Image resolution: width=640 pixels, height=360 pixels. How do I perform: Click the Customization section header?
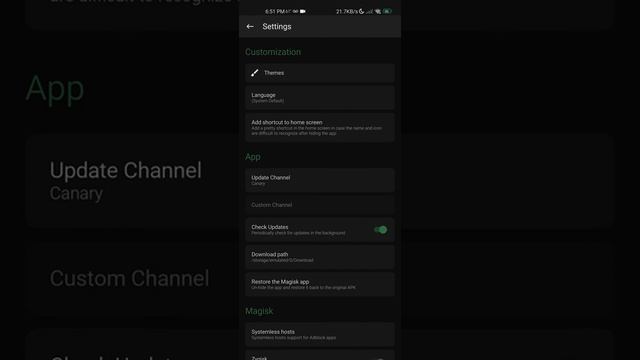tap(273, 52)
